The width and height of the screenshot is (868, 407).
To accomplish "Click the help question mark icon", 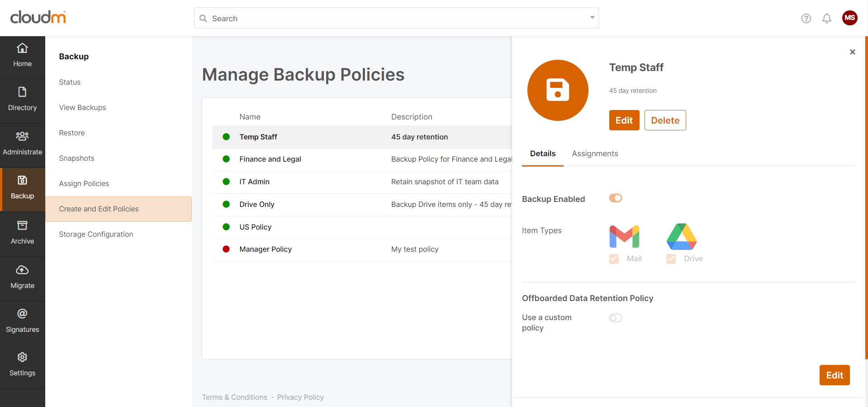I will (x=806, y=19).
